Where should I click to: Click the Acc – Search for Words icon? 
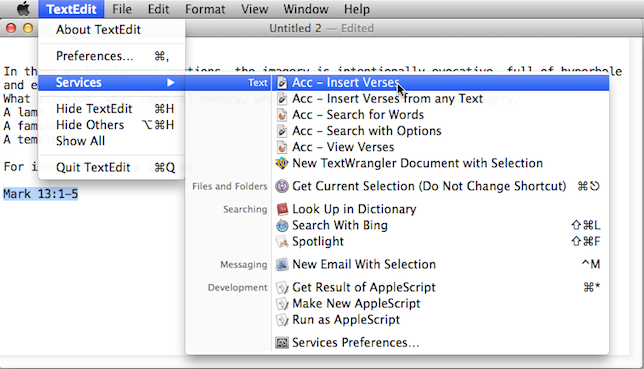point(282,115)
